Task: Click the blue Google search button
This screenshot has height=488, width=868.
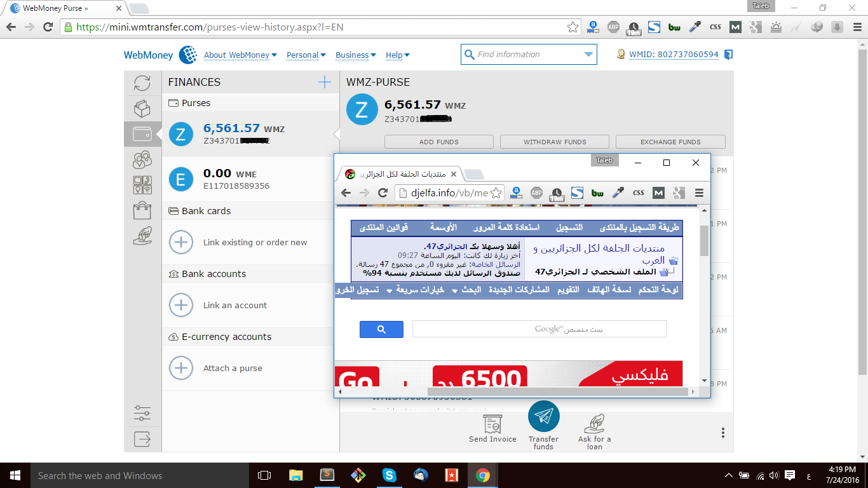Action: tap(381, 329)
